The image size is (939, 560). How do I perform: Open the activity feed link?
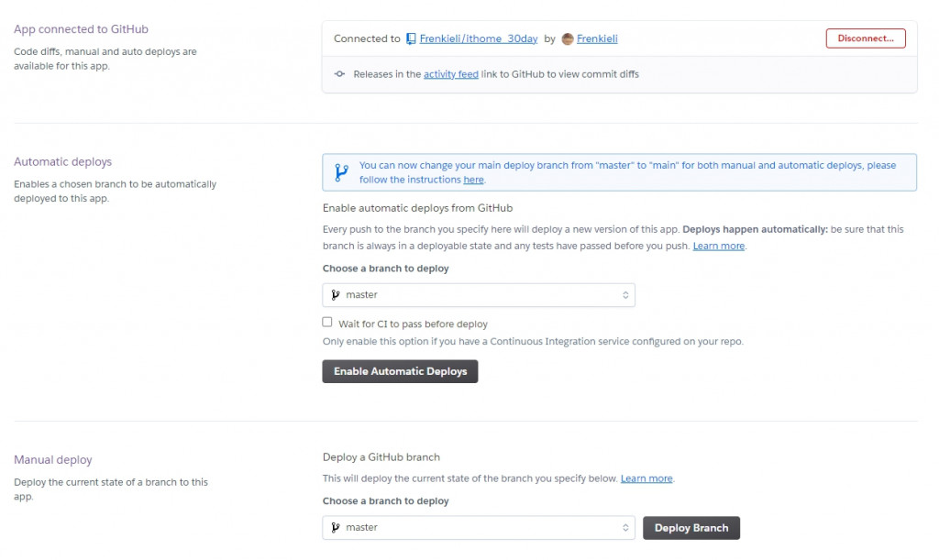coord(450,74)
